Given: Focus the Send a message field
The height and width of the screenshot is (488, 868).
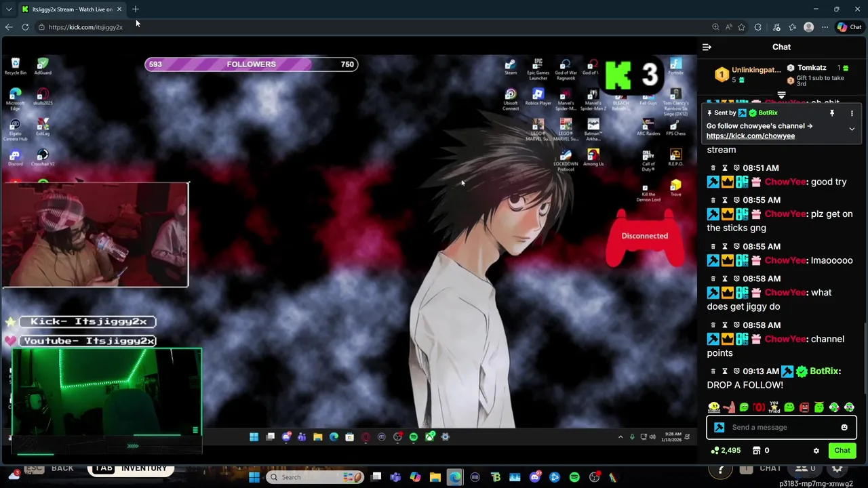Looking at the screenshot, I should coord(781,428).
